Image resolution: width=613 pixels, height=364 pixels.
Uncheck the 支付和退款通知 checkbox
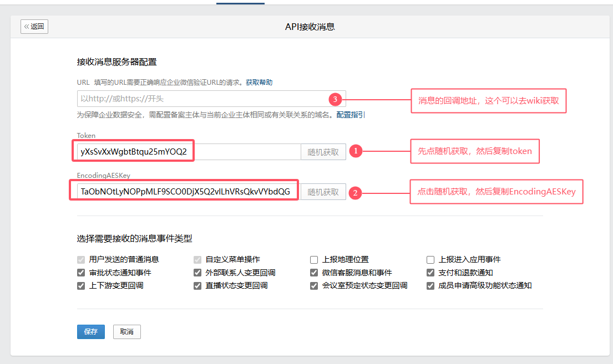tap(430, 273)
